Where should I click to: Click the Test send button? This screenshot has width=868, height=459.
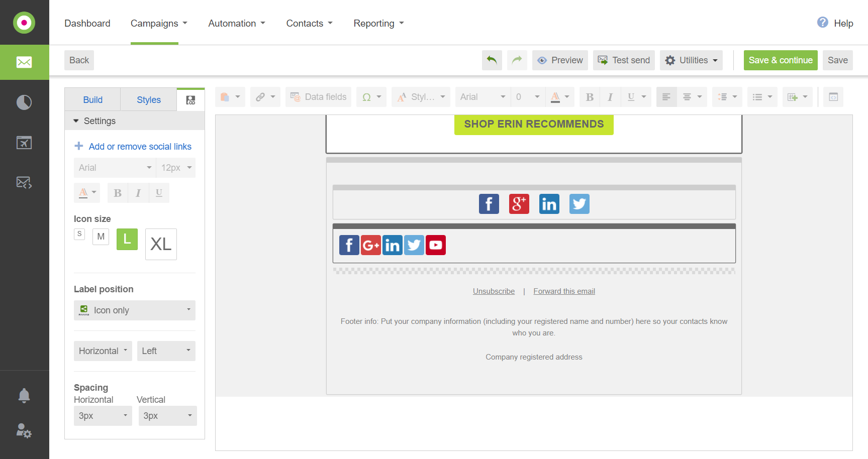click(624, 60)
